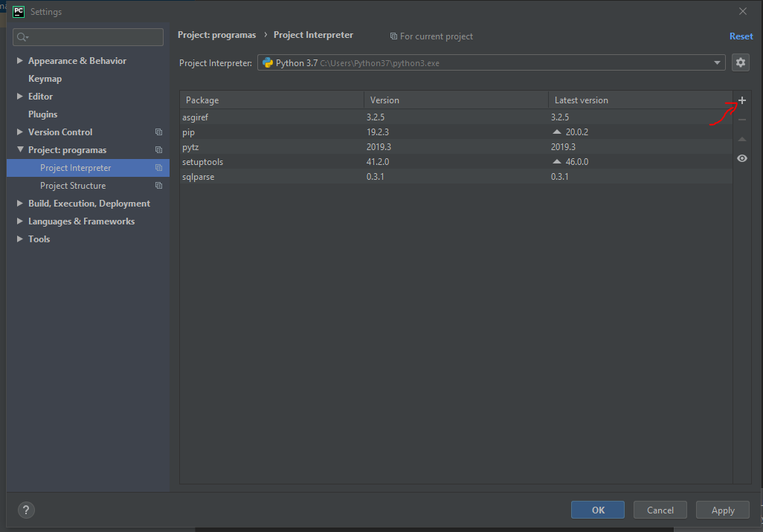Click the PyCharm logo in title bar
This screenshot has height=532, width=763.
point(19,12)
